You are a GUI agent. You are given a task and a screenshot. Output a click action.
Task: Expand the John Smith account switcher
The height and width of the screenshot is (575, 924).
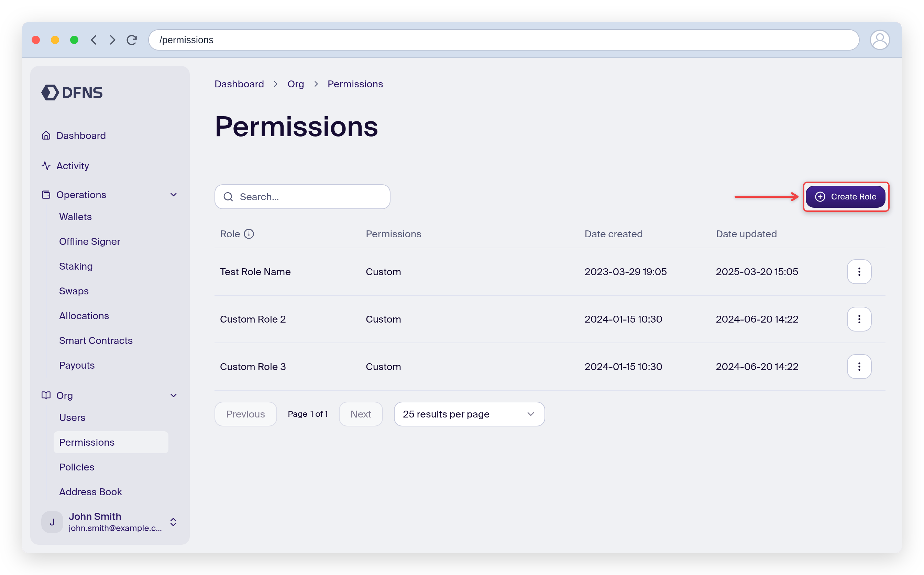[173, 522]
